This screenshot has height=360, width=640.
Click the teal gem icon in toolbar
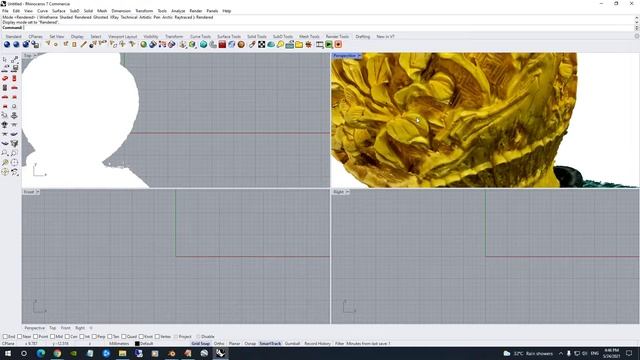pyautogui.click(x=204, y=44)
